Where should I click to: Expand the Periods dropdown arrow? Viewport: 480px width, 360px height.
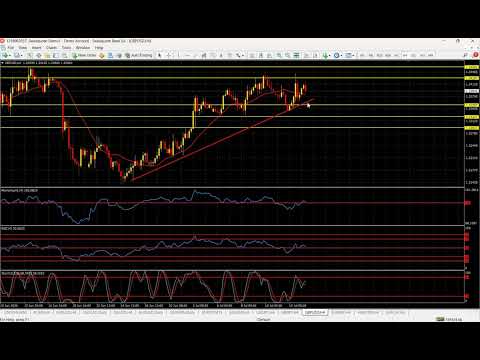point(342,55)
